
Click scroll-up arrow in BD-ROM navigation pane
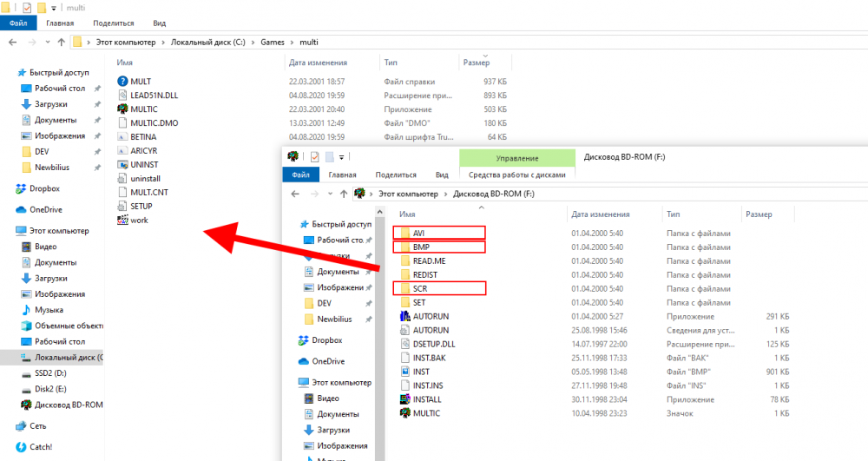[378, 212]
